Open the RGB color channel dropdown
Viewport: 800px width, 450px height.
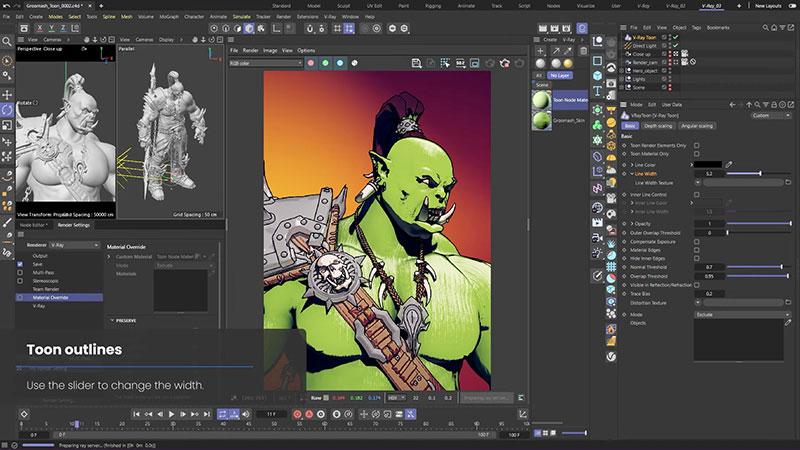tap(266, 63)
